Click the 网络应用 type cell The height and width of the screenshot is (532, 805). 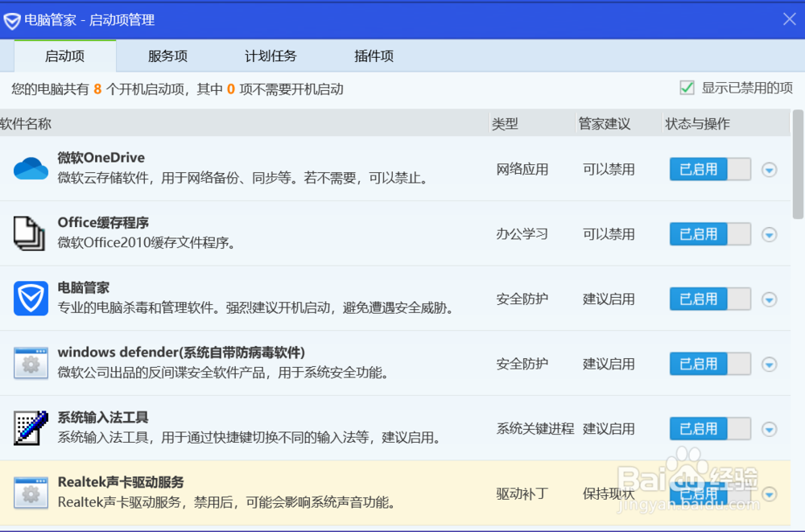522,169
